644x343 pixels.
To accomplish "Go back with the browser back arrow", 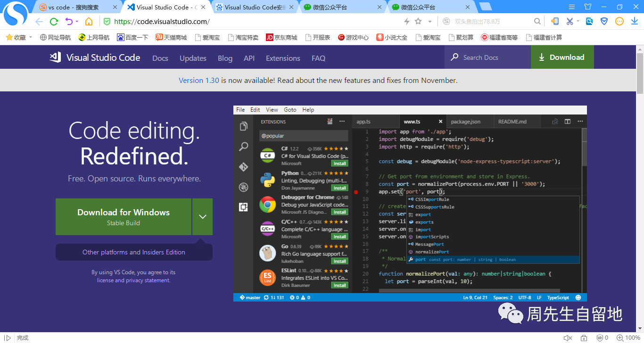I will pos(39,22).
